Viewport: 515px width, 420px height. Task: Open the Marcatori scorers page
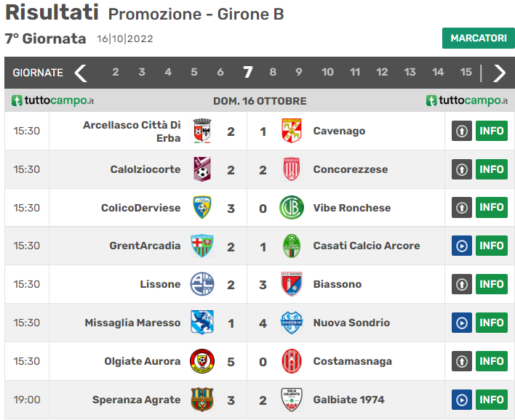[x=478, y=38]
